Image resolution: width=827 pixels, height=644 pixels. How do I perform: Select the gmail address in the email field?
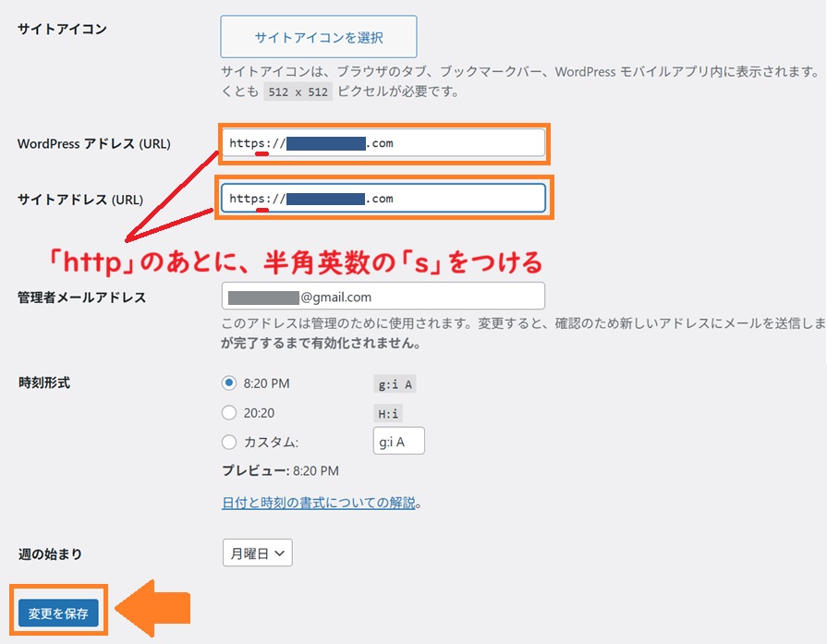pyautogui.click(x=268, y=296)
